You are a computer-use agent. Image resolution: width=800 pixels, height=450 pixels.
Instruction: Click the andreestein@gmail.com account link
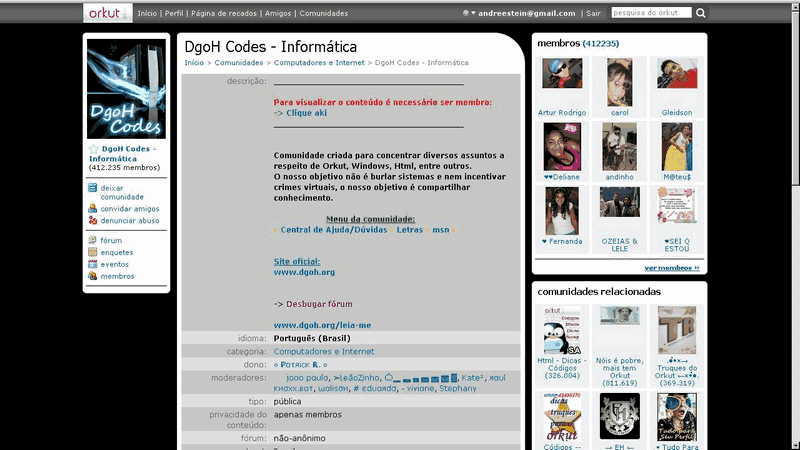(x=527, y=13)
